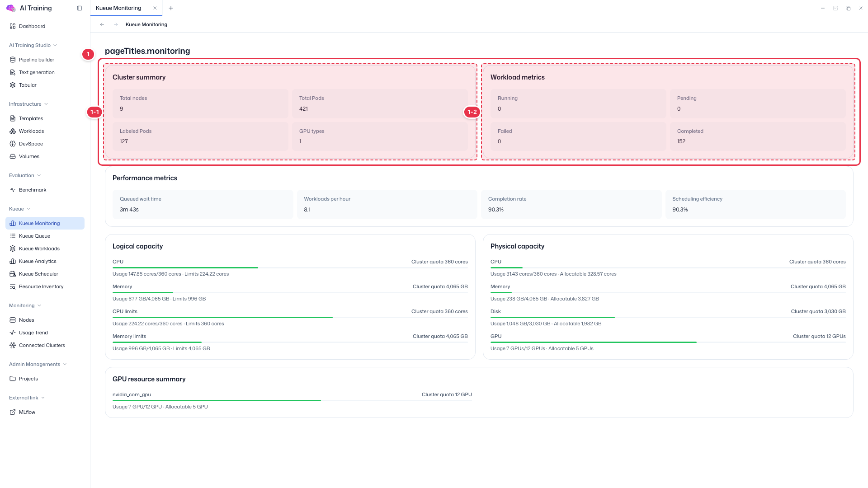Click the Nodes server icon
868x488 pixels.
(x=13, y=320)
